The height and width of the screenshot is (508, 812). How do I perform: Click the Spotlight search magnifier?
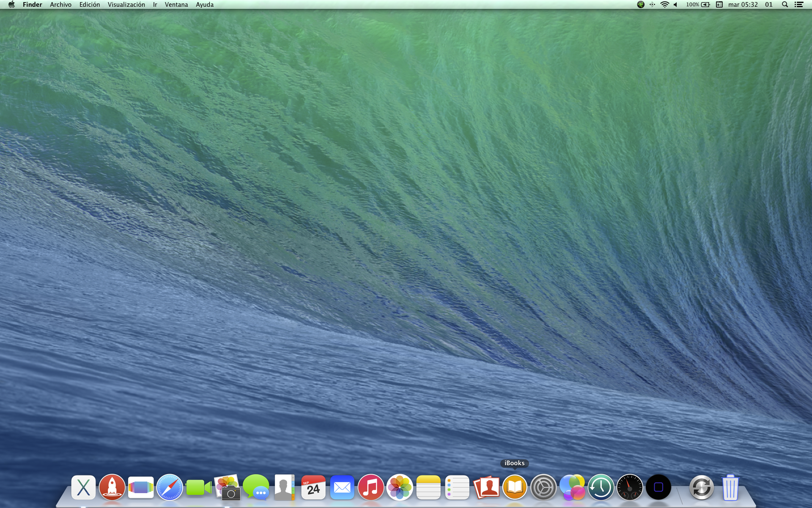(785, 5)
